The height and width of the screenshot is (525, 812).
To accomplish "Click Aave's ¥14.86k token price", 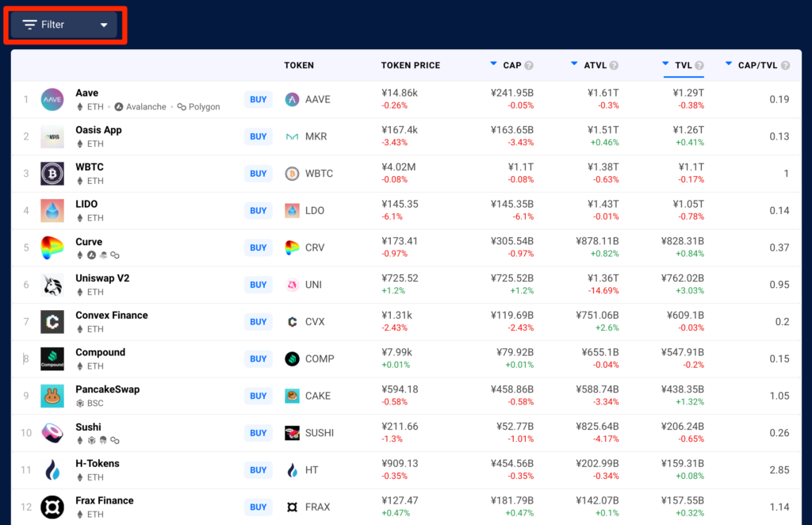I will pyautogui.click(x=400, y=94).
